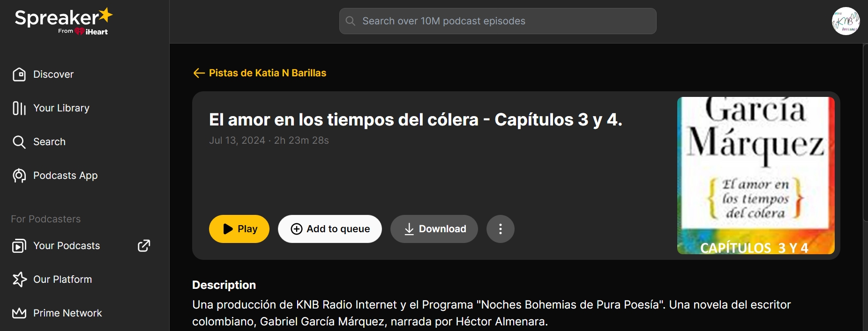Open Your Podcasts link

click(x=67, y=246)
